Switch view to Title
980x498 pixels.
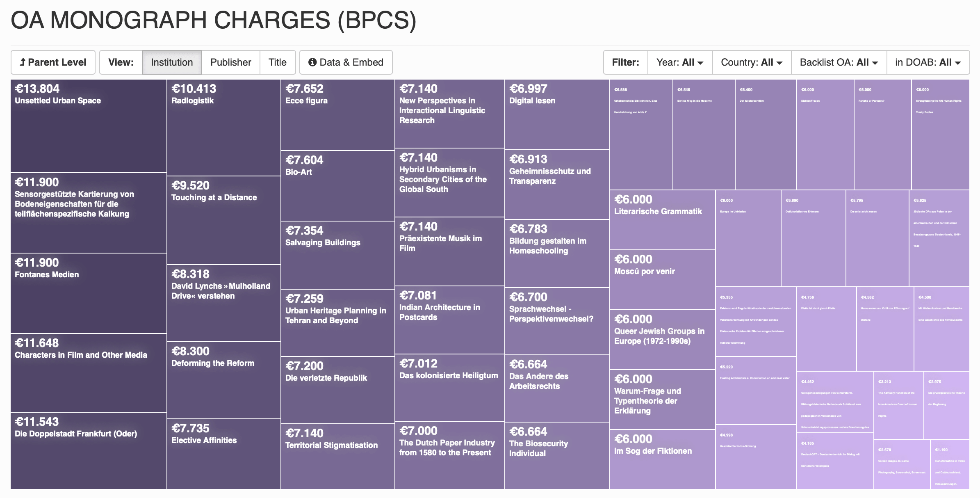tap(278, 62)
